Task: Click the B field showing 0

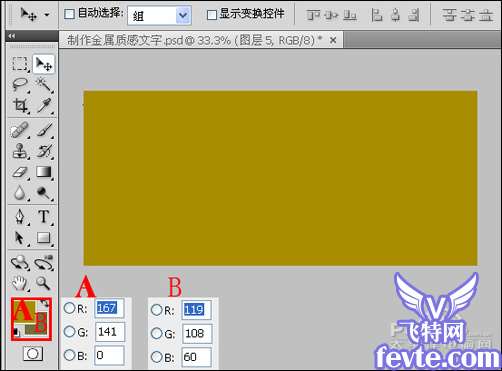Action: [109, 355]
